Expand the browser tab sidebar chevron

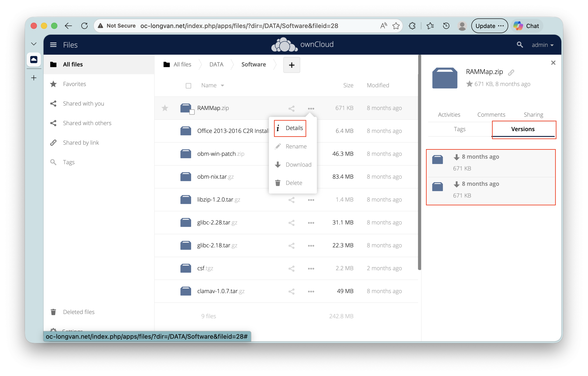click(34, 44)
